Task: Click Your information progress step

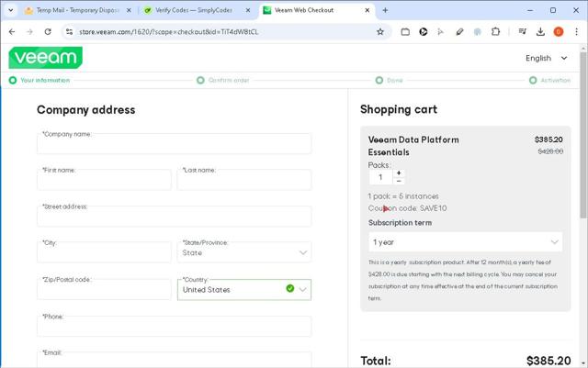Action: 40,80
